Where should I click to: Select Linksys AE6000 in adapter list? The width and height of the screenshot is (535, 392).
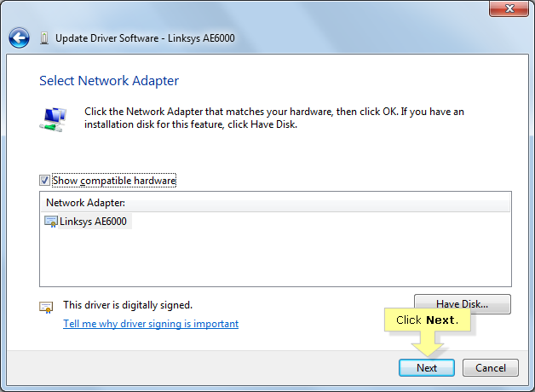coord(93,222)
